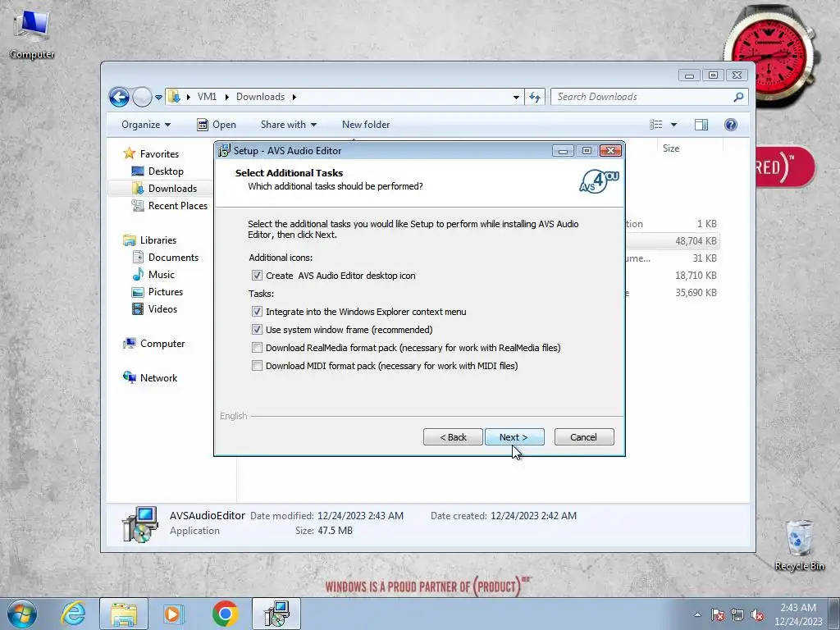
Task: Open the Share with menu
Action: tap(288, 125)
